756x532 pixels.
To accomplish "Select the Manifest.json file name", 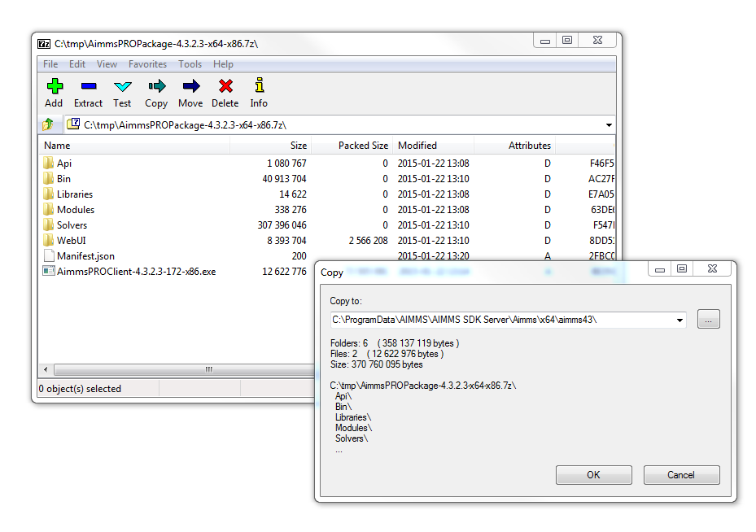I will [85, 256].
